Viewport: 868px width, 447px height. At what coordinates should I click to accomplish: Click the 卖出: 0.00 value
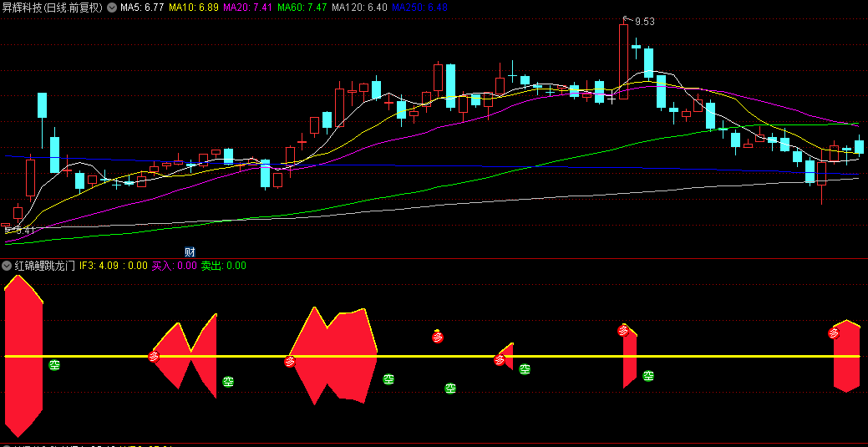224,266
